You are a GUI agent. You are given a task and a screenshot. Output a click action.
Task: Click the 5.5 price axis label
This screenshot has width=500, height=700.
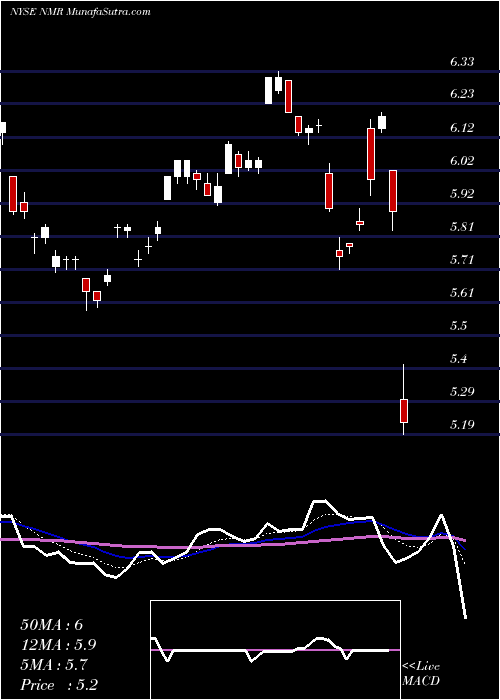pos(458,326)
